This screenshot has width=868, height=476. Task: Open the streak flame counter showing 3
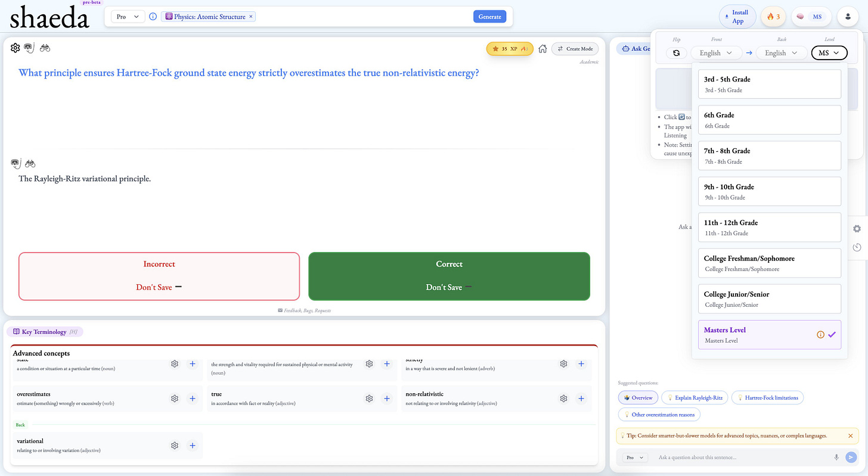[x=773, y=17]
